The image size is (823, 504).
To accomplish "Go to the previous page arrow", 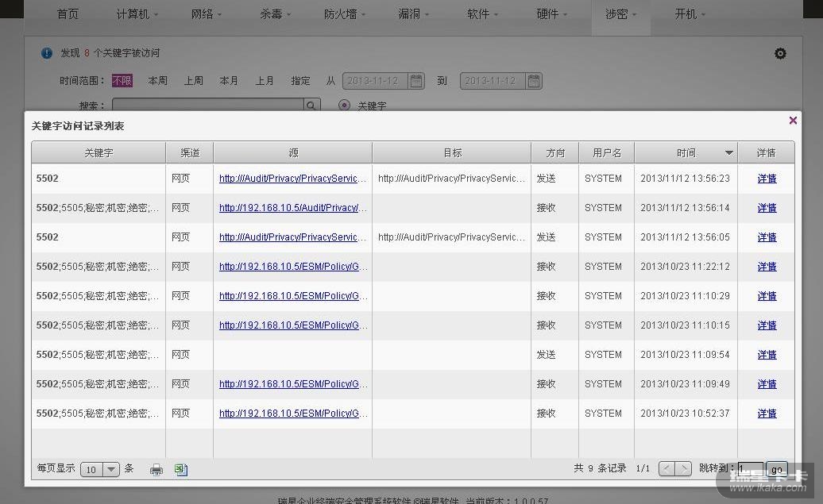I will point(667,469).
